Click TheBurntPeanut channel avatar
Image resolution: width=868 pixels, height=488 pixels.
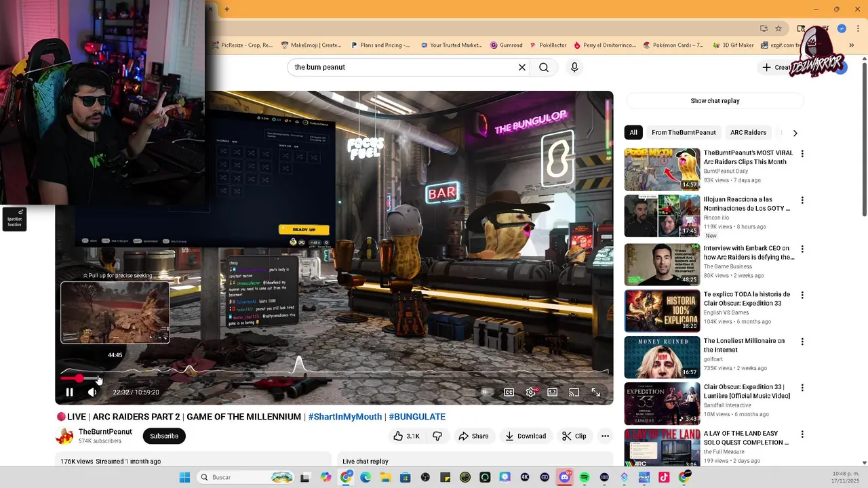coord(64,436)
